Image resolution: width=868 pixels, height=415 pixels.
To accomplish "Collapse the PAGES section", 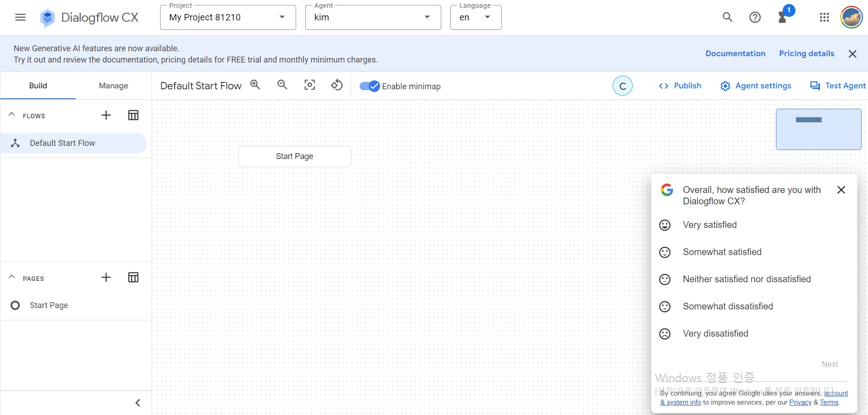I will (12, 277).
